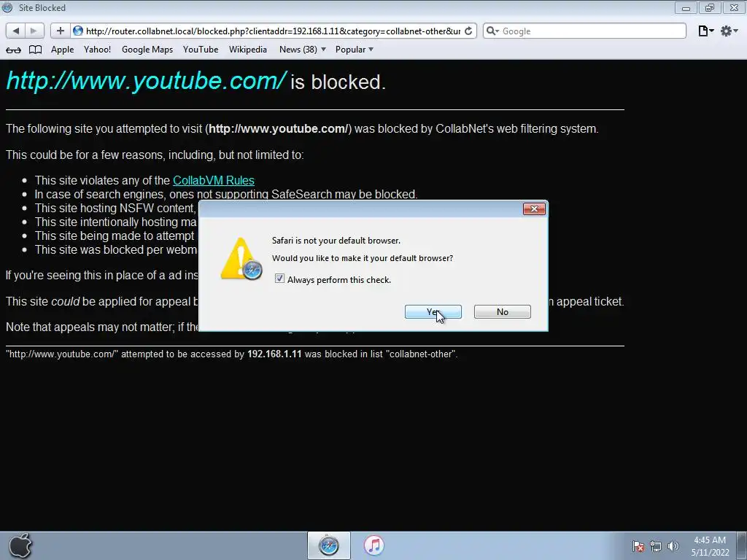Open the Safari settings gear menu
The height and width of the screenshot is (560, 747).
click(729, 31)
